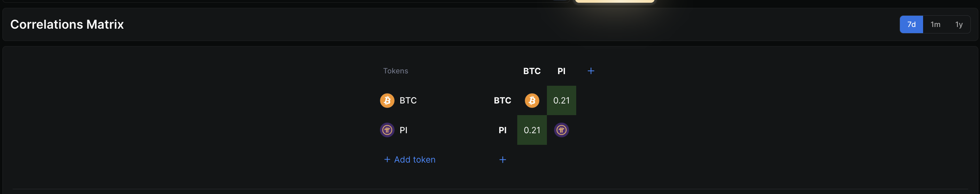
Task: Switch to the 1m timeframe
Action: coord(935,24)
